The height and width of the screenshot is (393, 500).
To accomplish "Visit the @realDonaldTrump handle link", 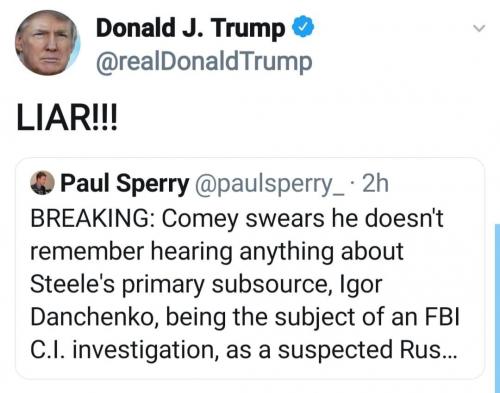I will 204,62.
